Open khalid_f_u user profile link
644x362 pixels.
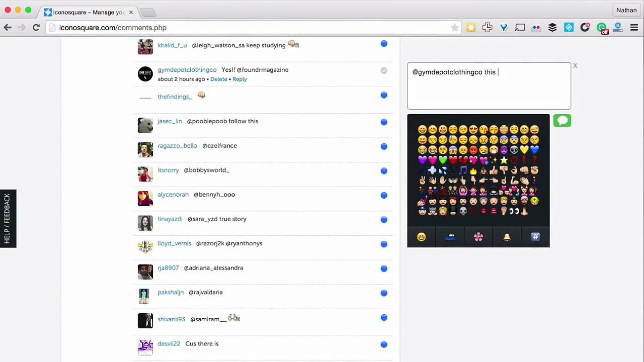tap(172, 45)
